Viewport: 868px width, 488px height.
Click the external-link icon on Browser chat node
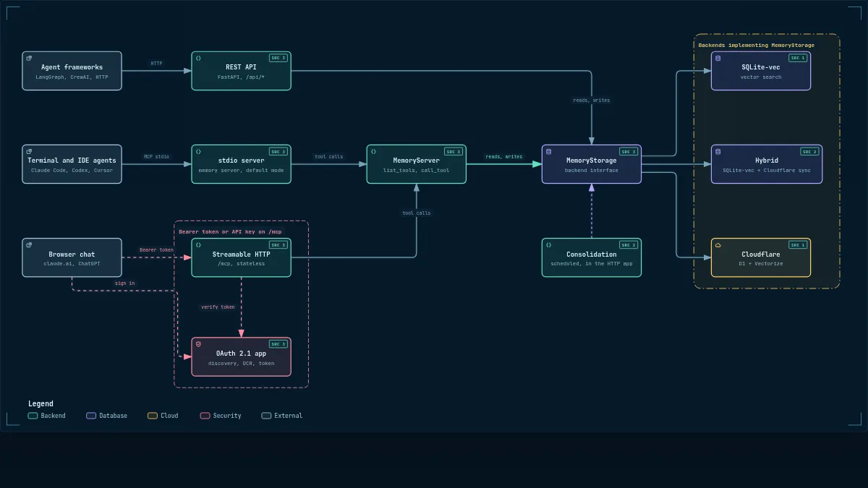29,244
